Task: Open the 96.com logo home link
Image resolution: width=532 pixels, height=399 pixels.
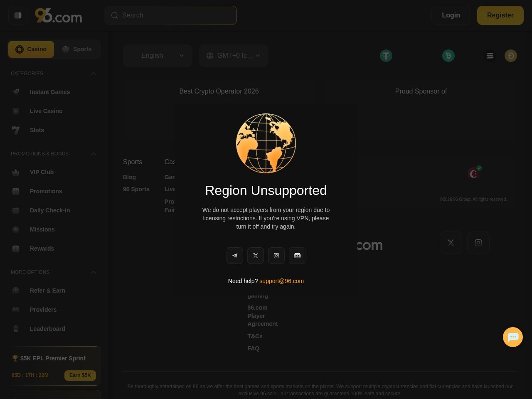Action: [59, 16]
